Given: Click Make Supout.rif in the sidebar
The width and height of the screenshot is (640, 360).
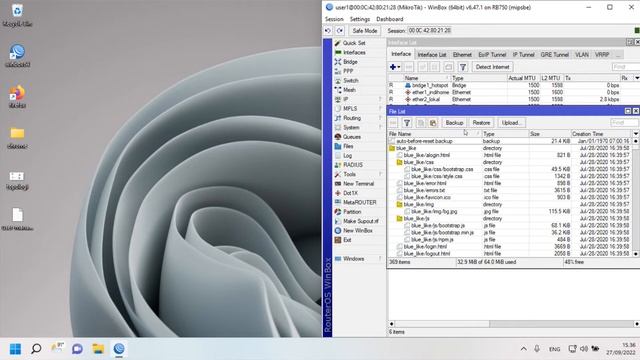Looking at the screenshot, I should point(360,221).
